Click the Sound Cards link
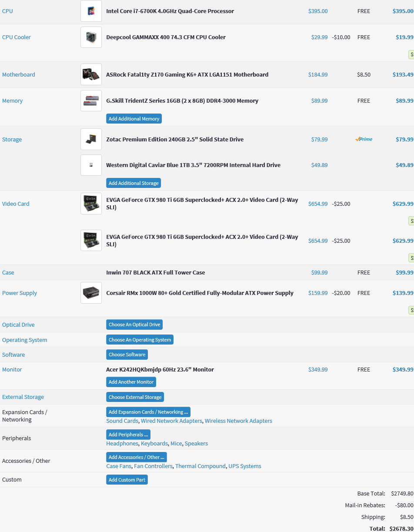Viewport: 414px width, 532px height. [122, 421]
